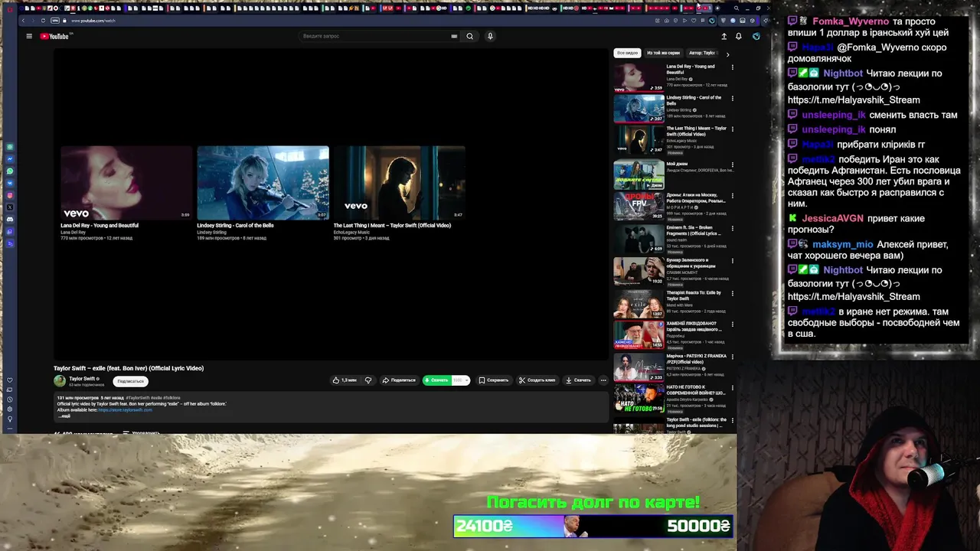Click the YouTube logo
The image size is (980, 551).
click(x=54, y=36)
